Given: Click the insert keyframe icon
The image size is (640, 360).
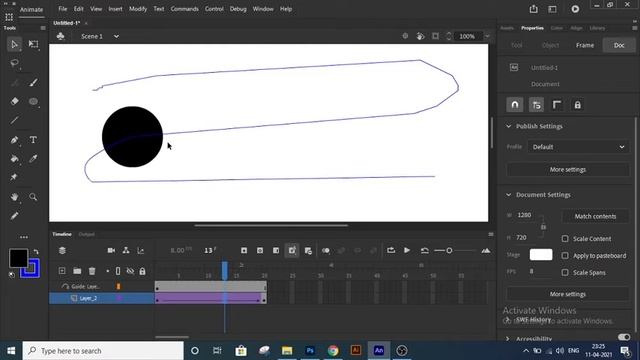Looking at the screenshot, I should pos(244,251).
